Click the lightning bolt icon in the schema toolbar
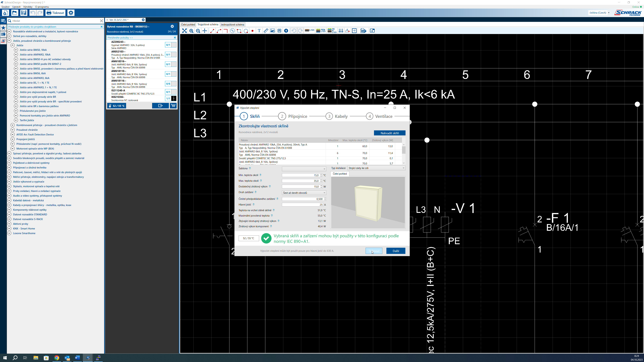Viewport: 644px width, 362px height. tap(286, 31)
